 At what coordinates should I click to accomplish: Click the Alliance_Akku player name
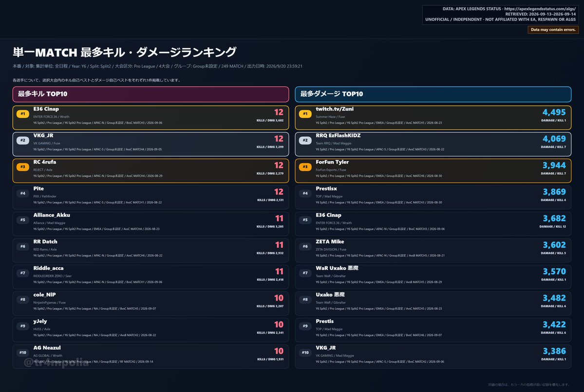(52, 215)
